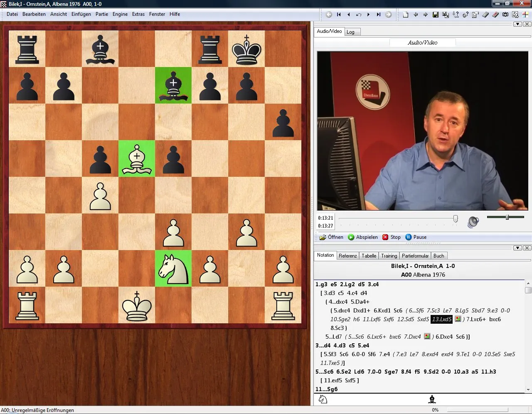Pause the video playback
This screenshot has height=414, width=532.
pos(416,237)
